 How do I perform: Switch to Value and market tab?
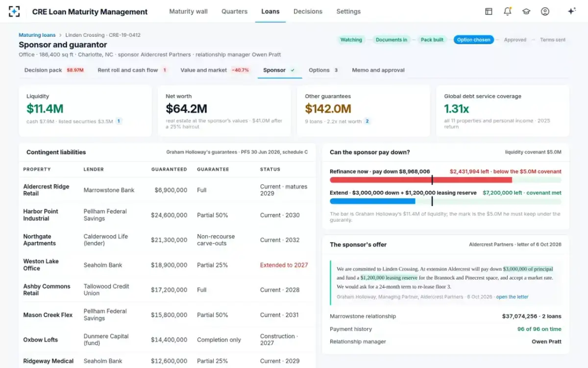click(x=215, y=70)
